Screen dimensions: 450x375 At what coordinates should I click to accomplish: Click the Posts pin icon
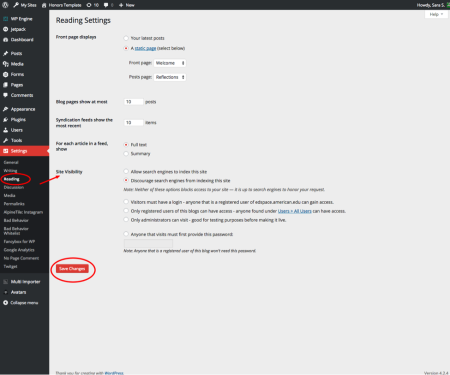5,53
